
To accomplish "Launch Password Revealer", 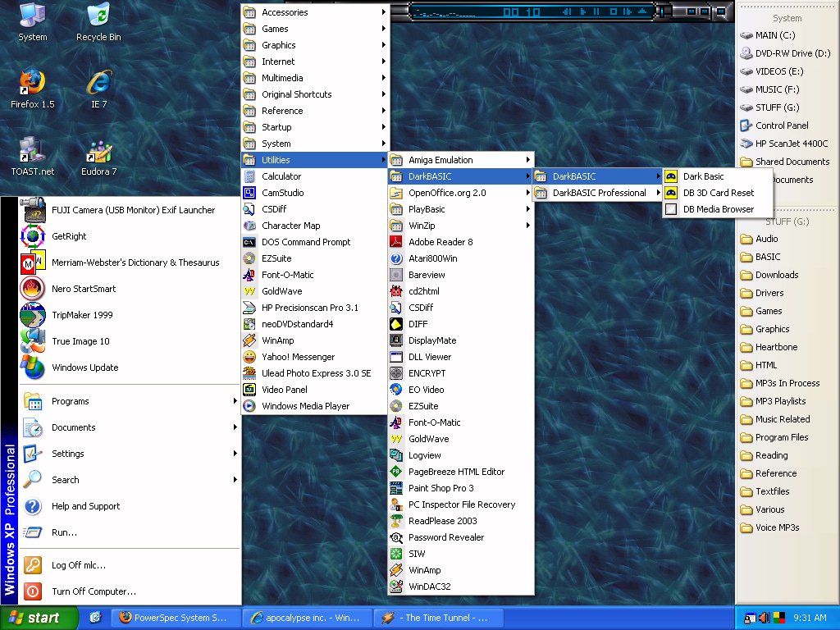I will [x=461, y=537].
